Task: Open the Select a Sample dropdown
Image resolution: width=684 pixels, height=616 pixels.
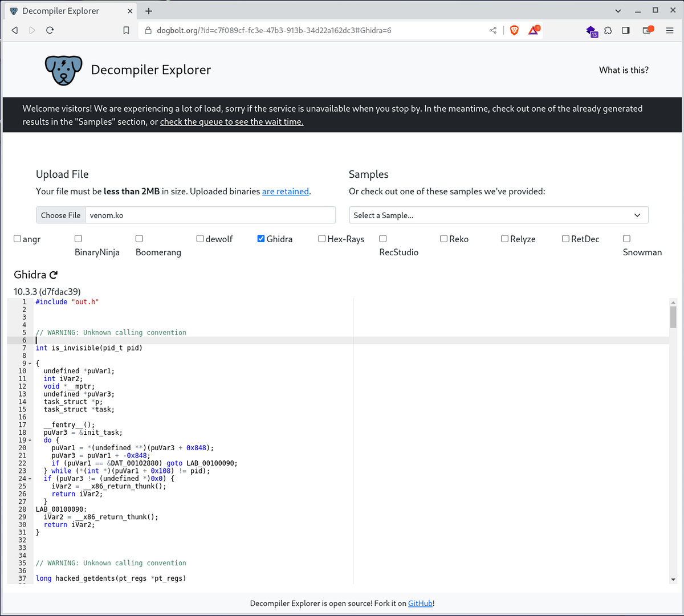Action: (499, 215)
